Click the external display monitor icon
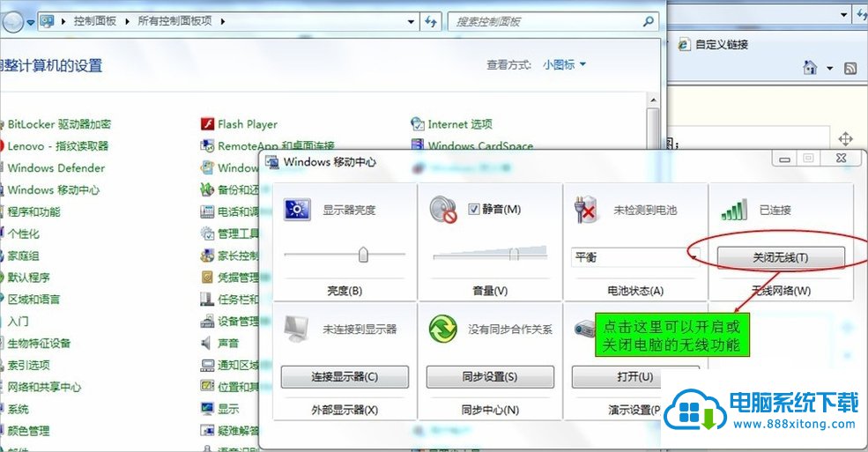Image resolution: width=868 pixels, height=452 pixels. pyautogui.click(x=296, y=330)
